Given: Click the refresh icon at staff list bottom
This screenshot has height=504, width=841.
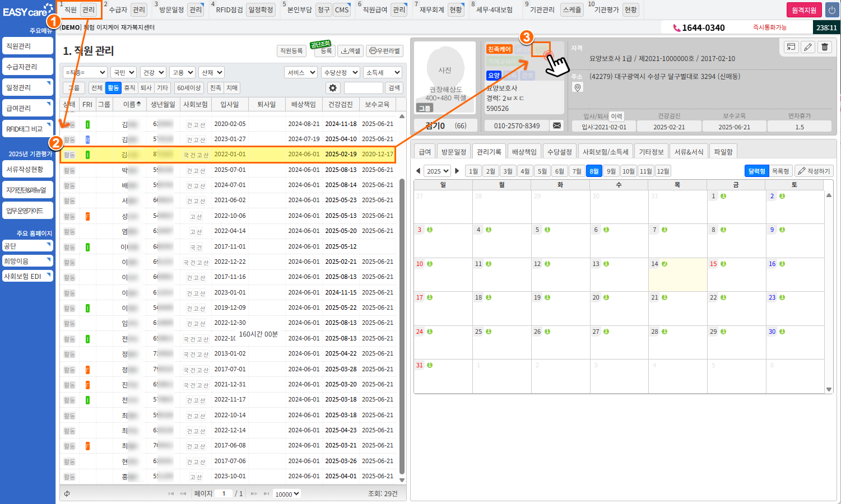Looking at the screenshot, I should pos(67,493).
